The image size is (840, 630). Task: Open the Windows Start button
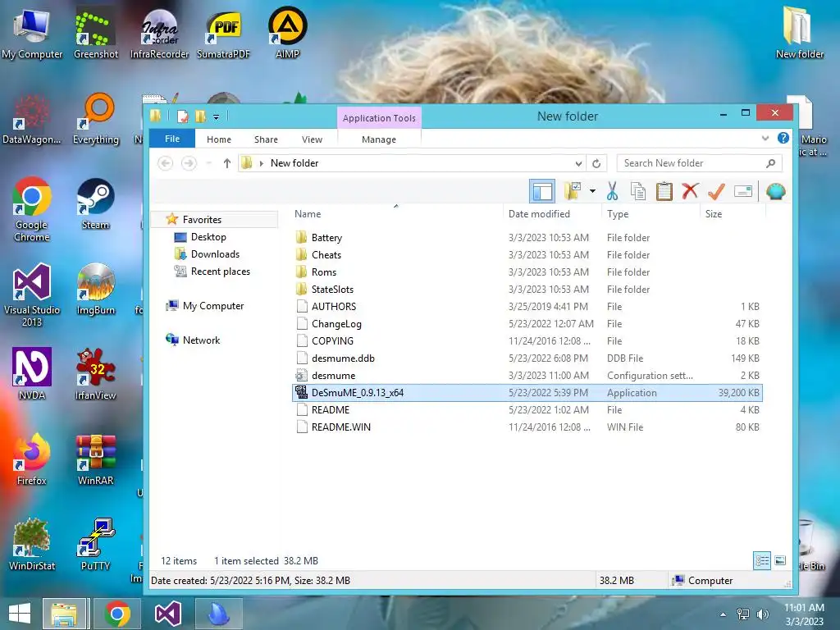(20, 614)
